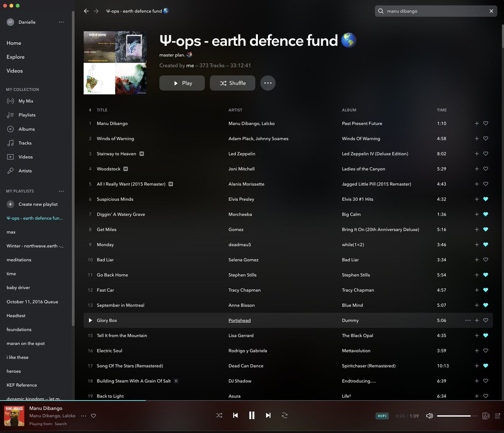Open the baby driver playlist
The image size is (504, 433).
point(18,287)
